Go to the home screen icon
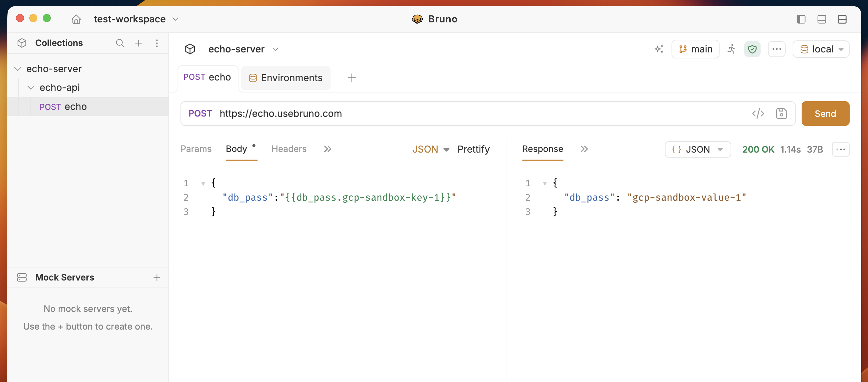The width and height of the screenshot is (868, 382). pos(76,19)
